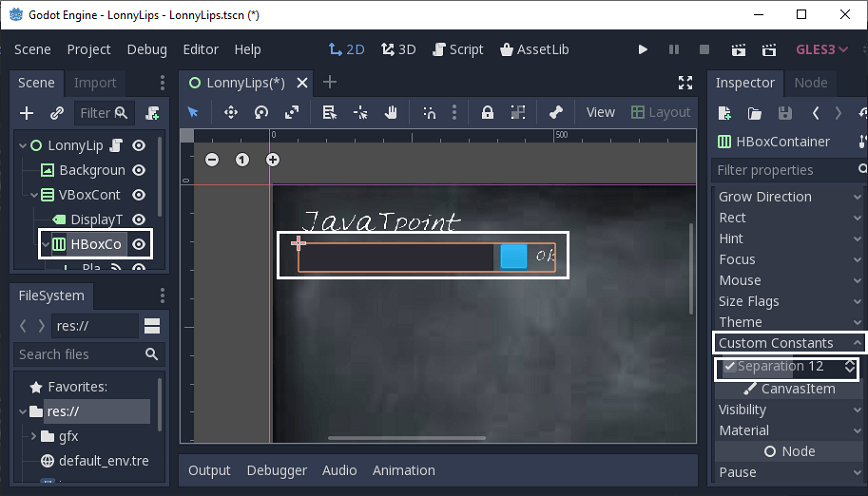Click the list select tool icon
The image size is (868, 496).
pos(330,112)
